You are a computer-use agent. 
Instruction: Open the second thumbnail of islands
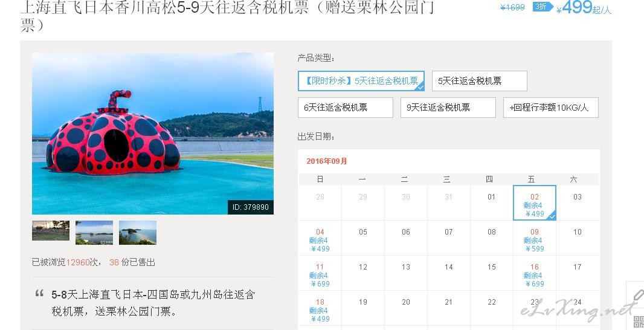pos(94,233)
